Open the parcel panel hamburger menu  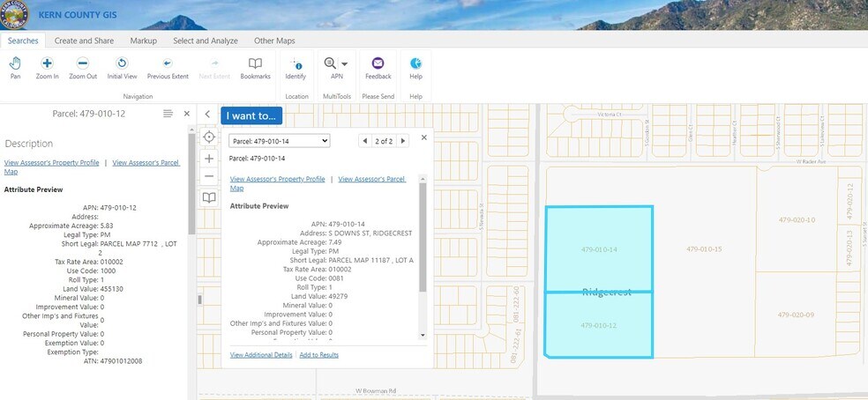(x=168, y=114)
